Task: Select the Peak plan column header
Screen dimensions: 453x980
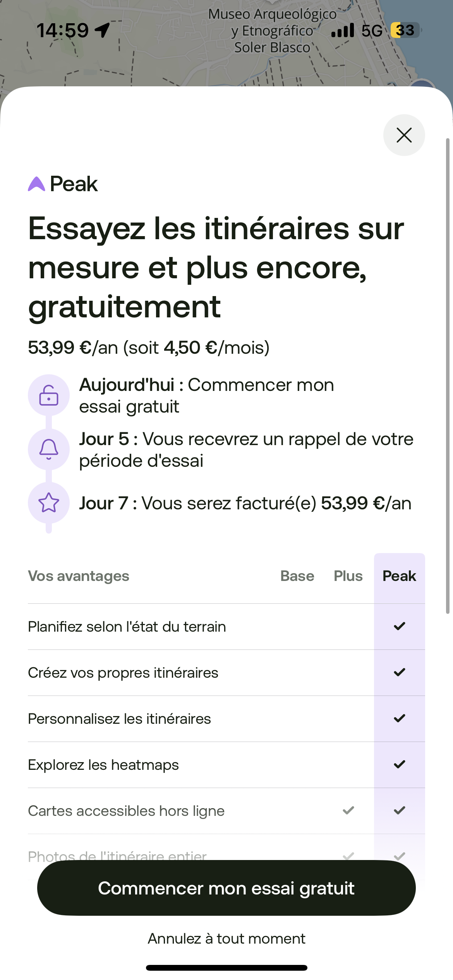Action: 399,576
